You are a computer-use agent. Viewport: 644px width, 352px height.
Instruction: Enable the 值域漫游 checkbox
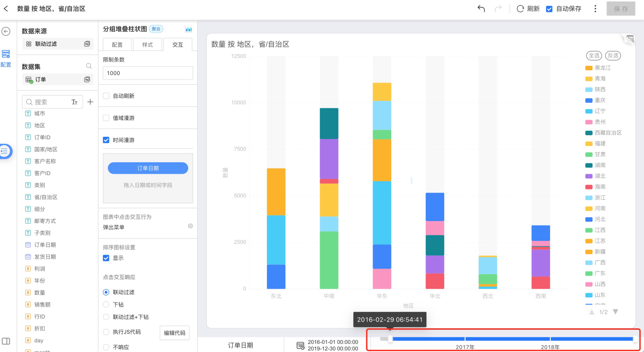pos(106,118)
